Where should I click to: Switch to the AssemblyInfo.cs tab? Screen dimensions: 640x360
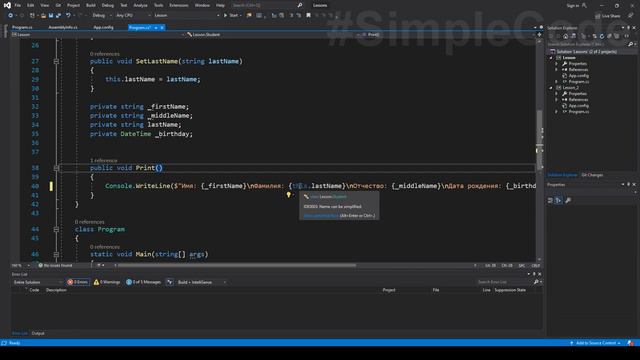(63, 27)
